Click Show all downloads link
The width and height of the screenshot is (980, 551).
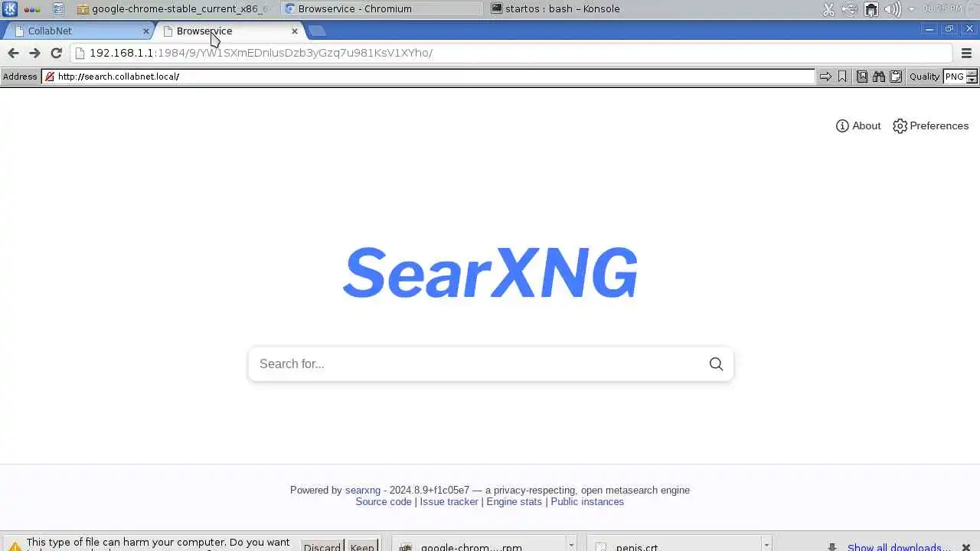click(x=899, y=547)
